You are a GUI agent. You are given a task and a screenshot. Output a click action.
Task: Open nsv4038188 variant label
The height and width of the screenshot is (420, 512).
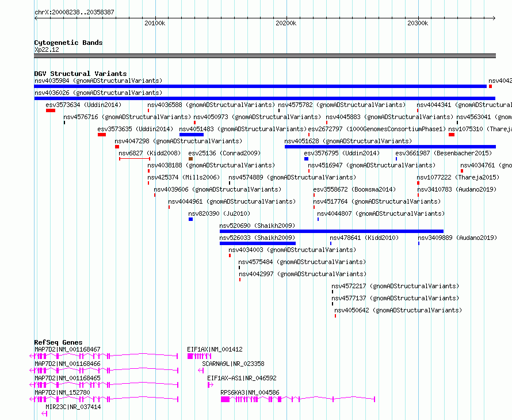click(x=211, y=165)
